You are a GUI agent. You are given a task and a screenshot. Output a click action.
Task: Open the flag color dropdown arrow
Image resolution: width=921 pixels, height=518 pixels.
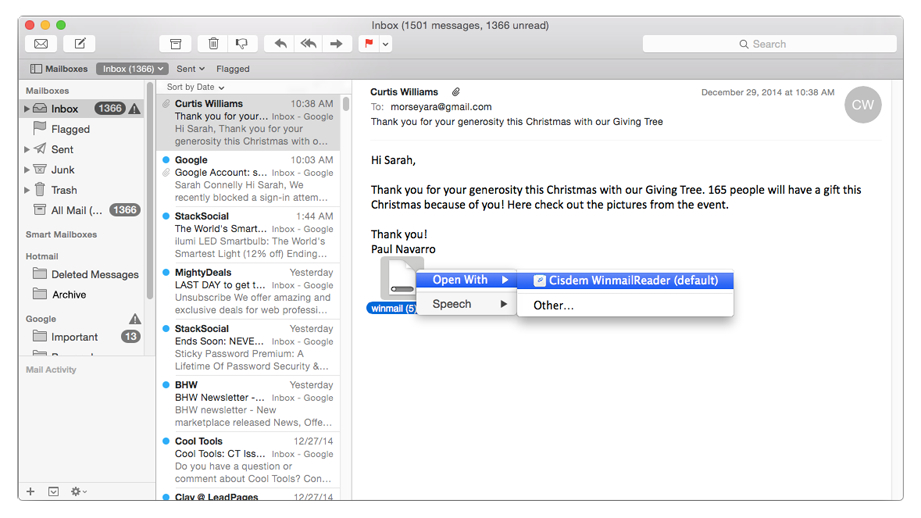(385, 43)
